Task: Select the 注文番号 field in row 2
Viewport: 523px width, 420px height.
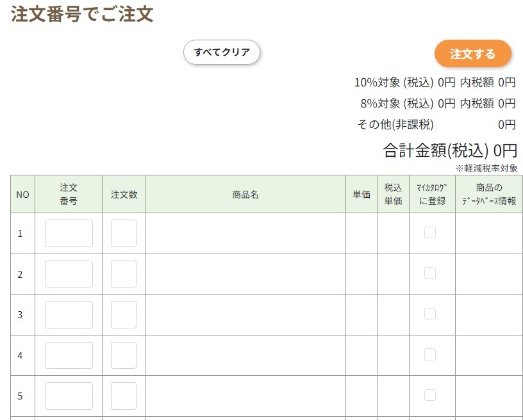Action: click(x=69, y=274)
